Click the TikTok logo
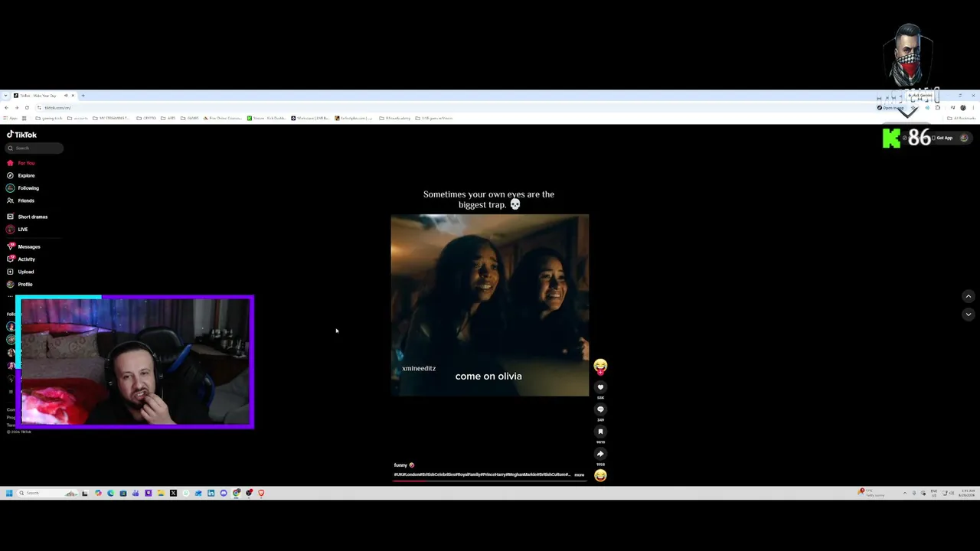 coord(21,135)
